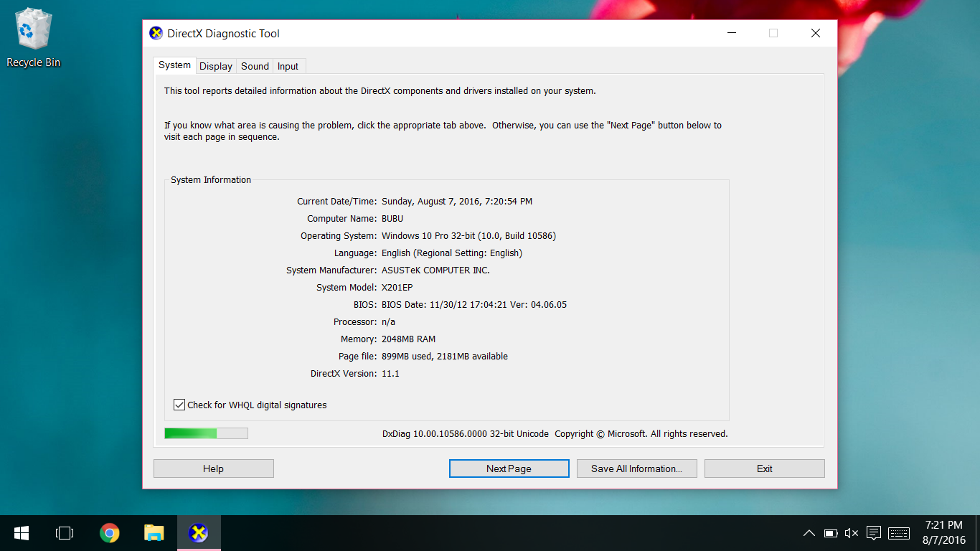Viewport: 980px width, 551px height.
Task: Switch to the System tab
Action: (174, 65)
